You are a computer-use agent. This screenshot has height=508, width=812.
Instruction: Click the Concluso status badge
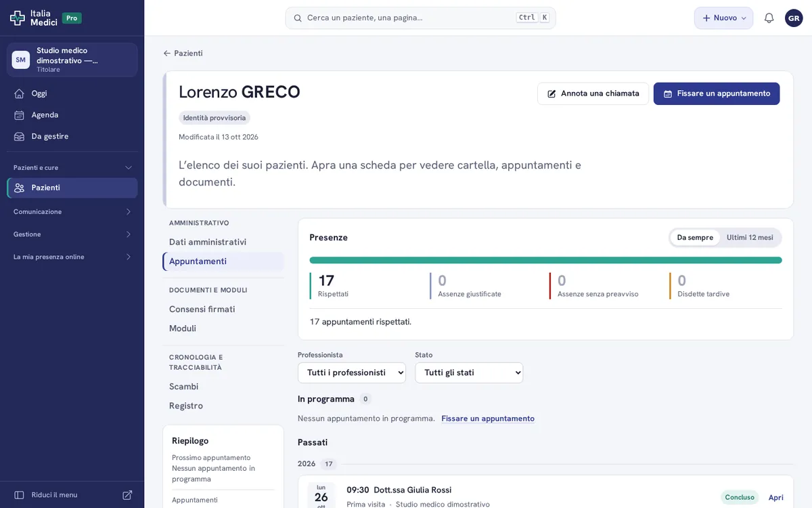pos(740,498)
